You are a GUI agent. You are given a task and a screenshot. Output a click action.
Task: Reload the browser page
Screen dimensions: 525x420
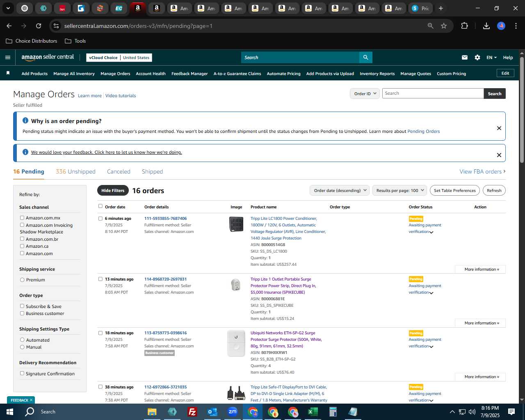click(x=39, y=26)
